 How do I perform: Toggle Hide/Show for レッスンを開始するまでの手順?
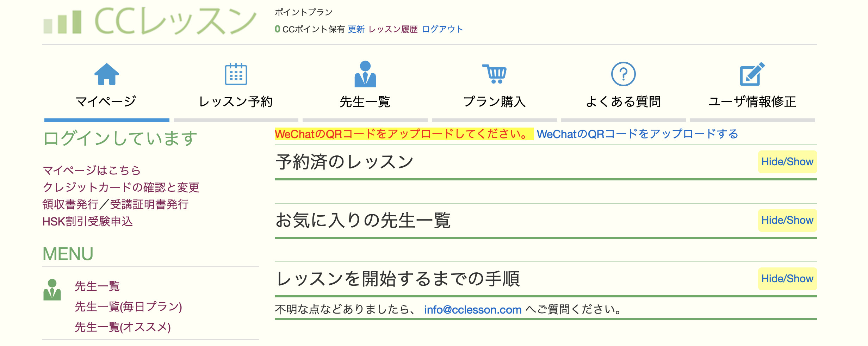point(787,279)
